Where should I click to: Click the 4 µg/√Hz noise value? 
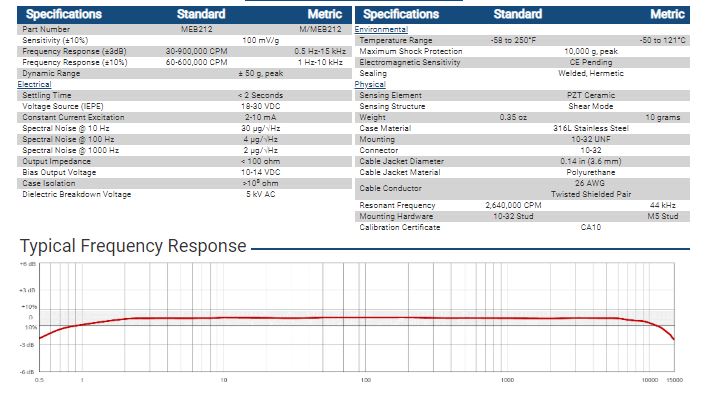[x=260, y=139]
